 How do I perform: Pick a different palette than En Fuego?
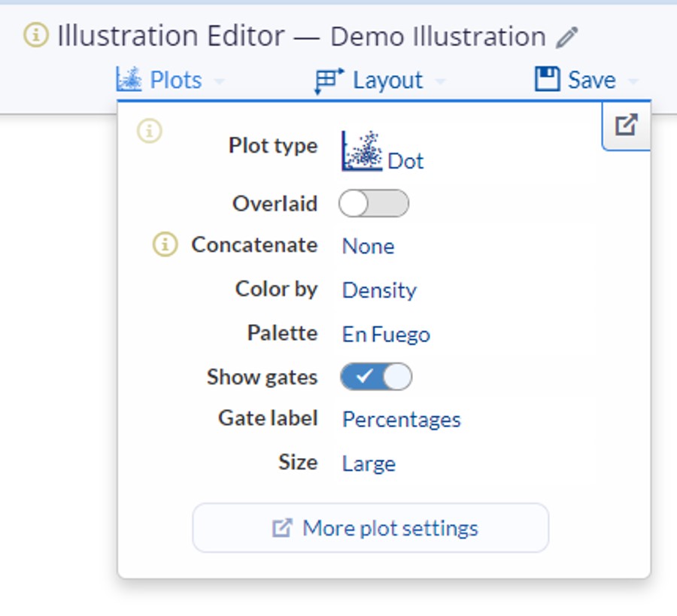tap(386, 334)
